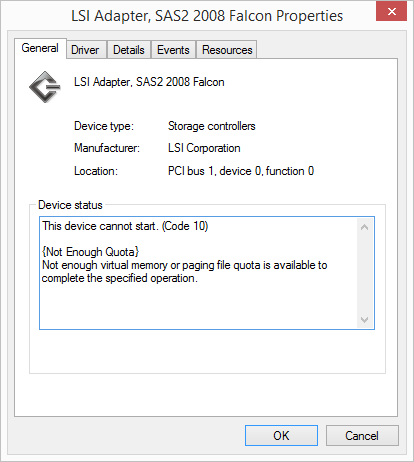Click the device status scroll up arrow
This screenshot has height=462, width=414.
tap(365, 227)
